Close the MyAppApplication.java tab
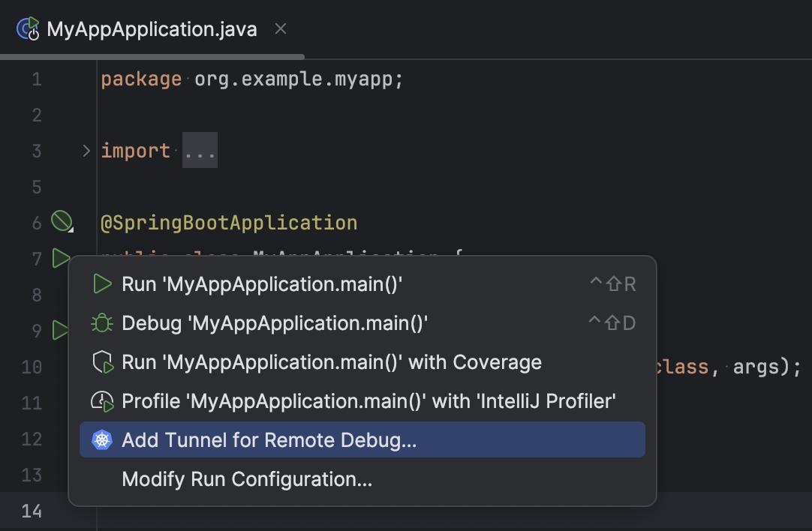Viewport: 812px width, 531px height. (280, 28)
